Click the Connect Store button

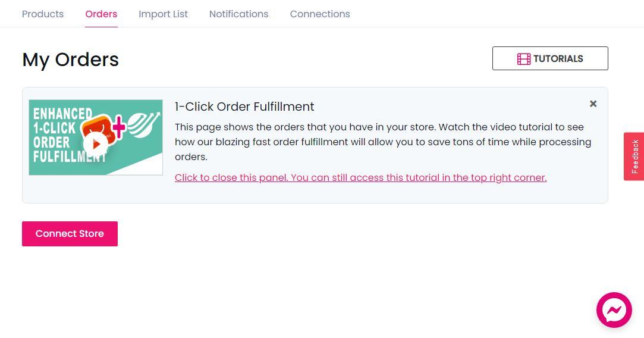(70, 233)
